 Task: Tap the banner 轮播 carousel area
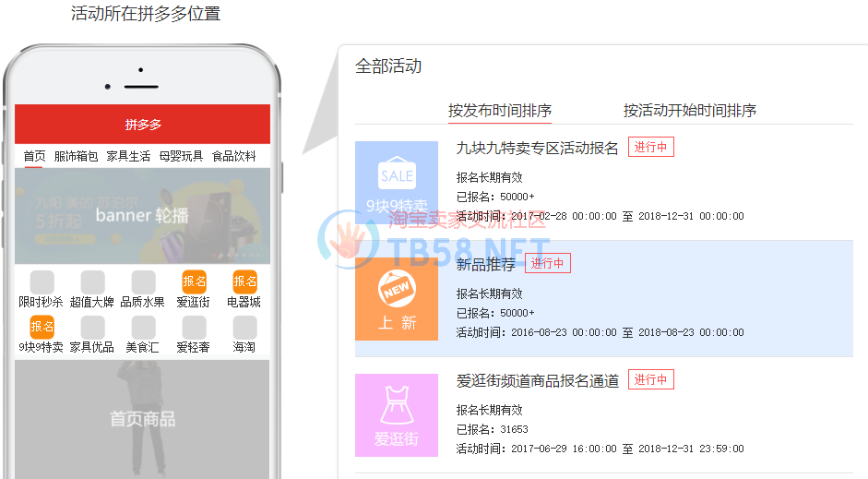click(x=142, y=215)
